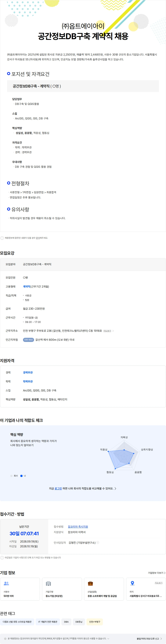Click the radar chart 적응성 label

(x=104, y=449)
